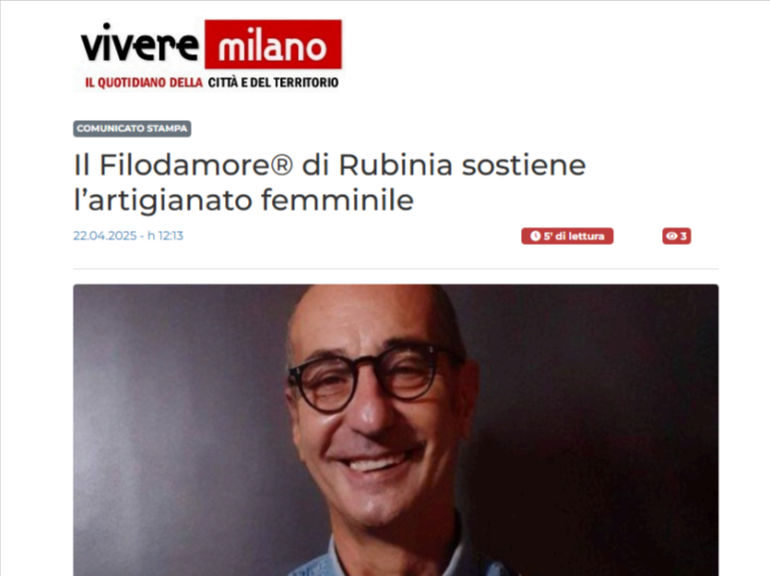Click the divider line below the date
The image size is (770, 576).
(396, 269)
